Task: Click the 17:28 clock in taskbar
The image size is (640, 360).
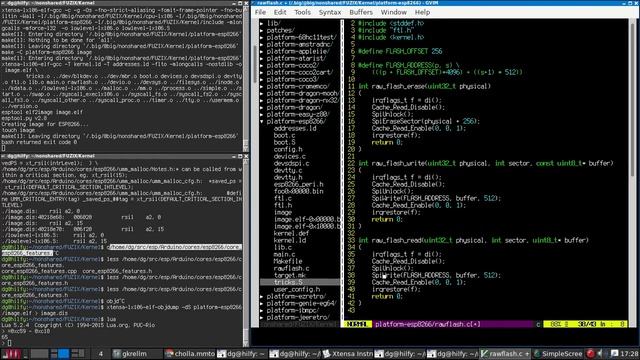Action: click(x=629, y=354)
